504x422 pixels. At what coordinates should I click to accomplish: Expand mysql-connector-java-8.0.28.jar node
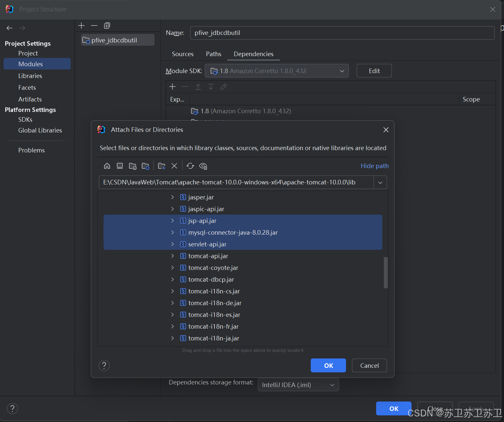(x=173, y=232)
